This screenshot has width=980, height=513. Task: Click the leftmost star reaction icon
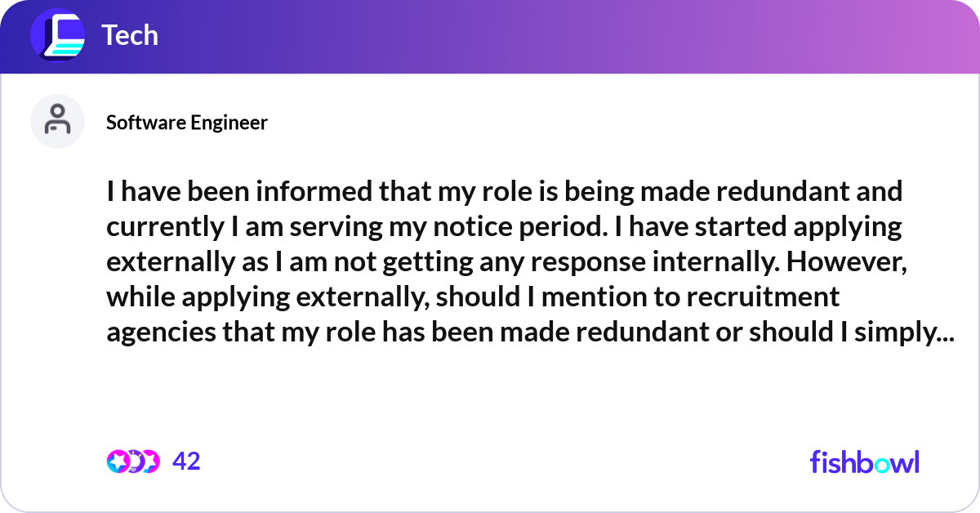tap(118, 462)
